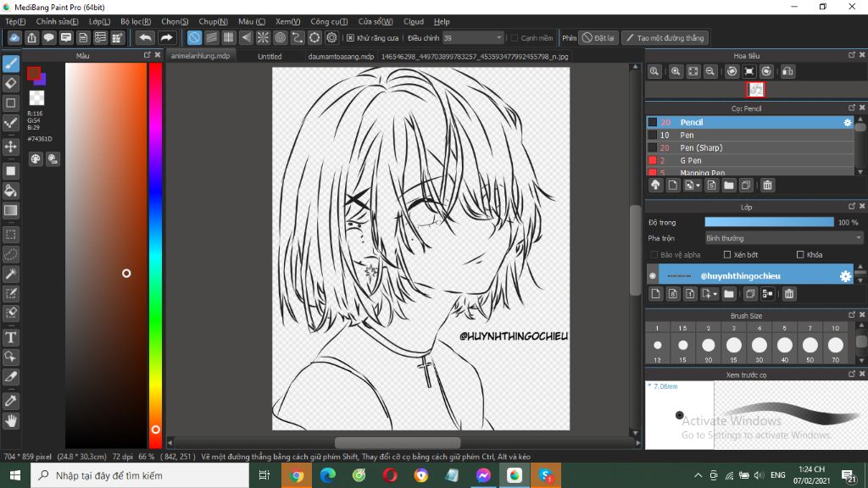The height and width of the screenshot is (488, 868).
Task: Enable crisscross grid snap guide
Action: pyautogui.click(x=229, y=37)
